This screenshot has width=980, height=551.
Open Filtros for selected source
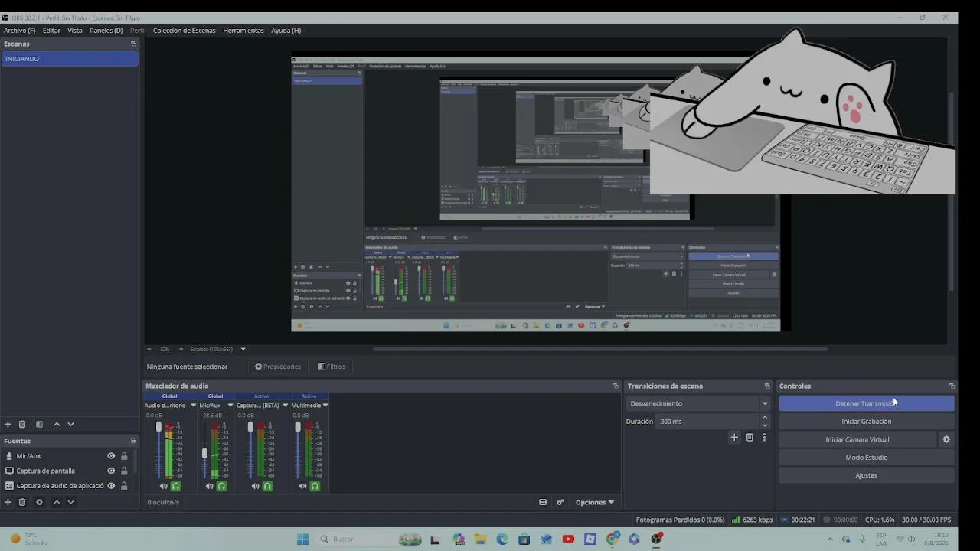332,367
